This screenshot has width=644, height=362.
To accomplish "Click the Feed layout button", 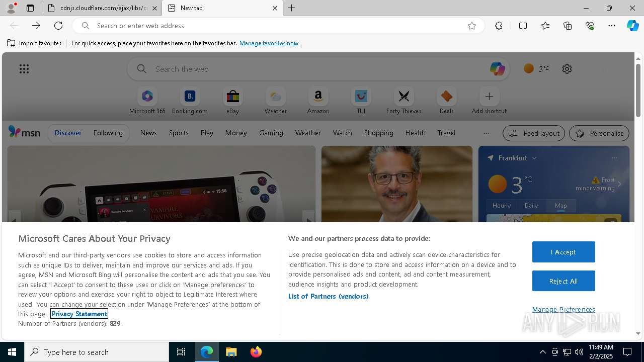I will pos(534,133).
